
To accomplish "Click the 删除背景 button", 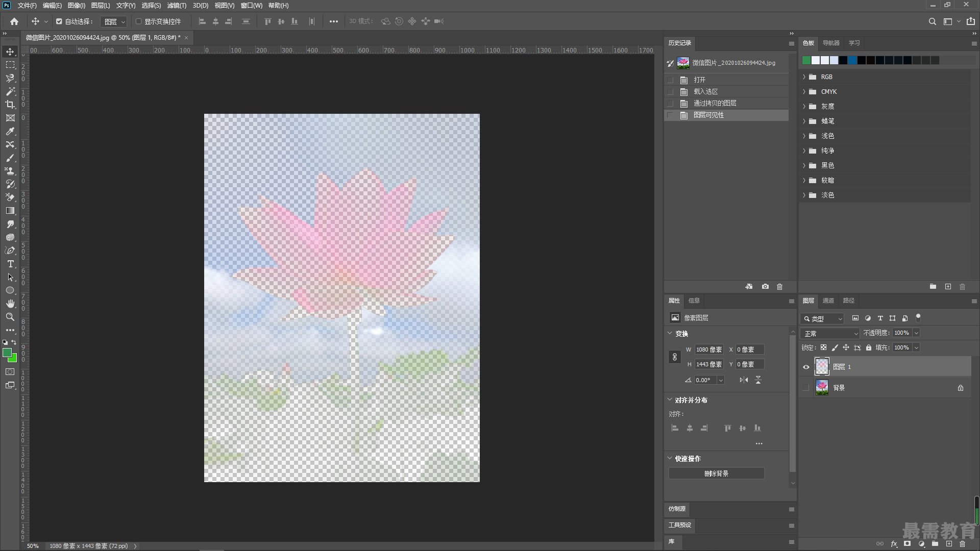I will (716, 473).
